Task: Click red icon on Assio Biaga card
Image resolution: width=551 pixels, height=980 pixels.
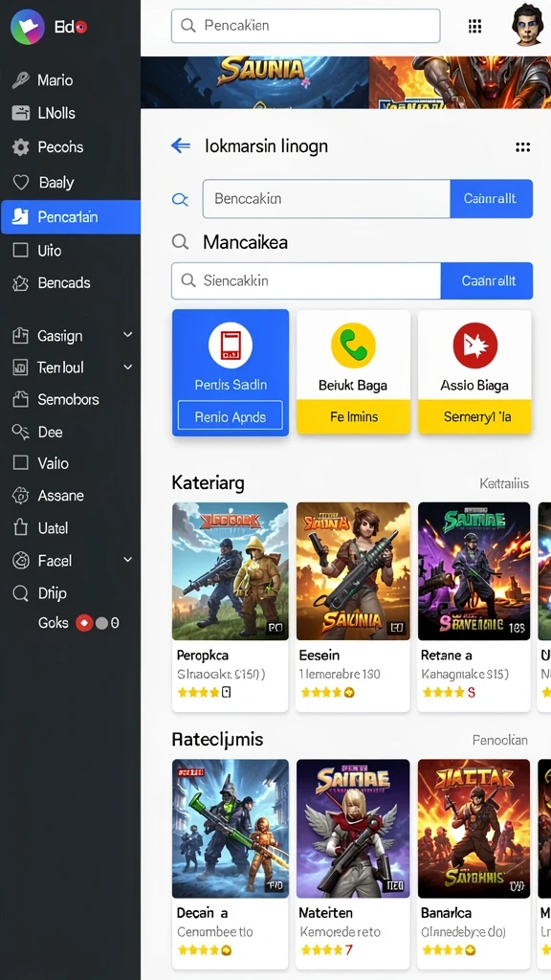Action: point(474,345)
